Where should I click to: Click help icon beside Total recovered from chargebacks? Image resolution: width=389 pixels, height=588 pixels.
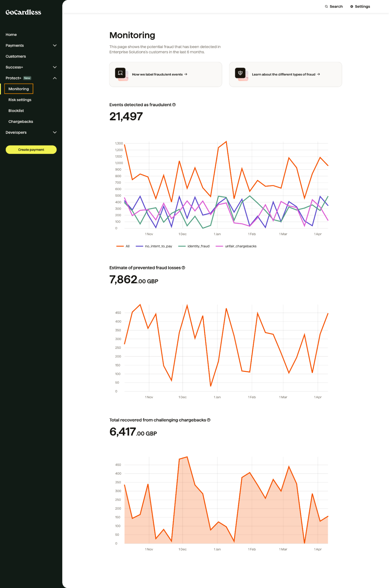point(209,420)
